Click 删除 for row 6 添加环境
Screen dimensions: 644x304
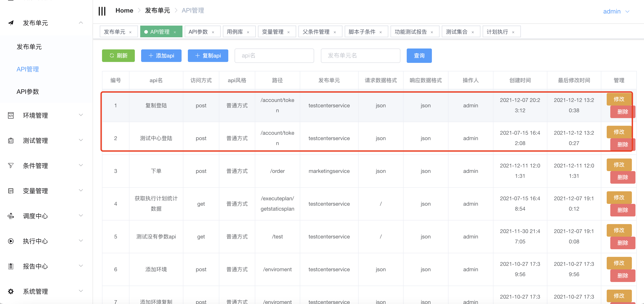(622, 276)
